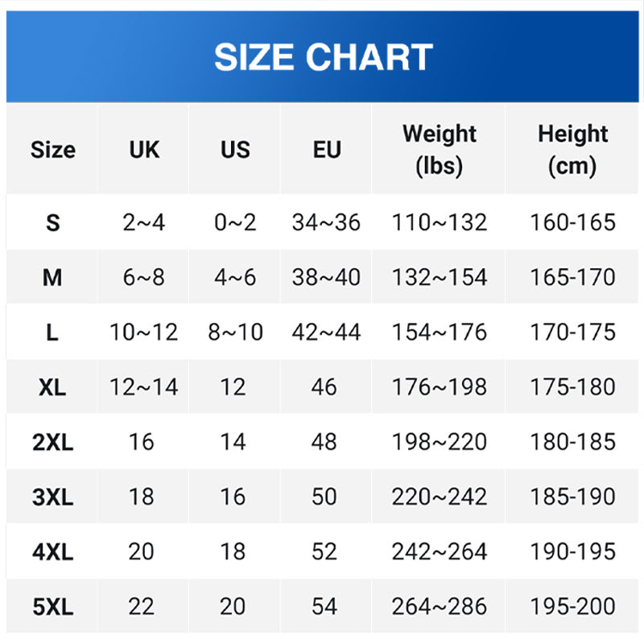Select the 110~132 weight cell
This screenshot has width=644, height=644.
[x=439, y=223]
